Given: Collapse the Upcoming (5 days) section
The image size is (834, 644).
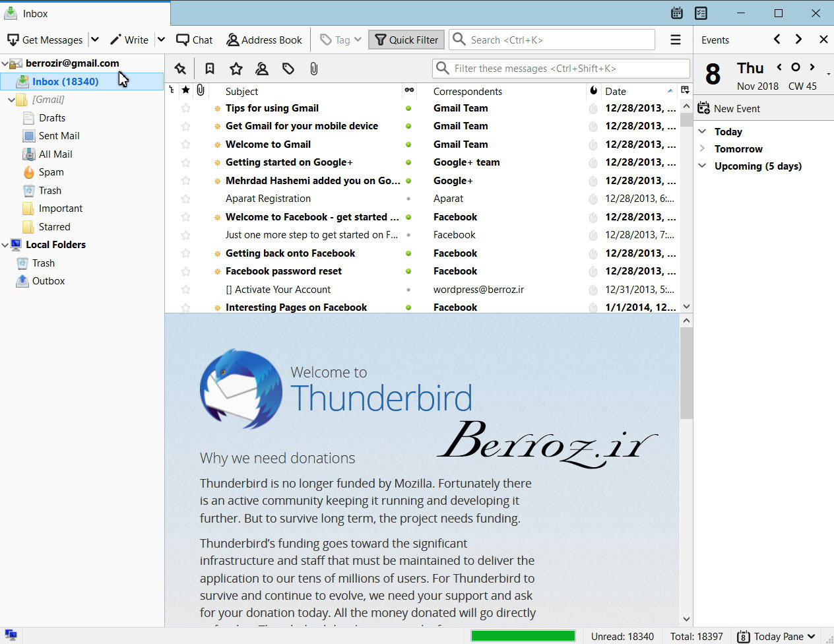Looking at the screenshot, I should pos(703,166).
